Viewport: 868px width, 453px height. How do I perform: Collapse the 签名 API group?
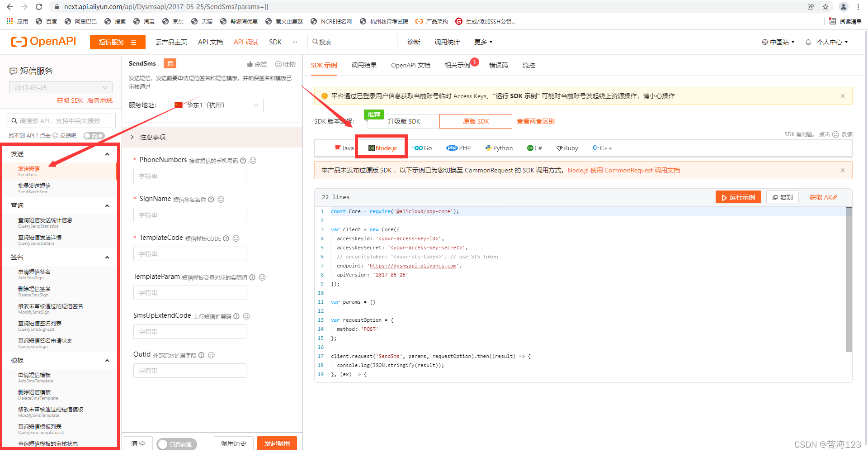107,257
